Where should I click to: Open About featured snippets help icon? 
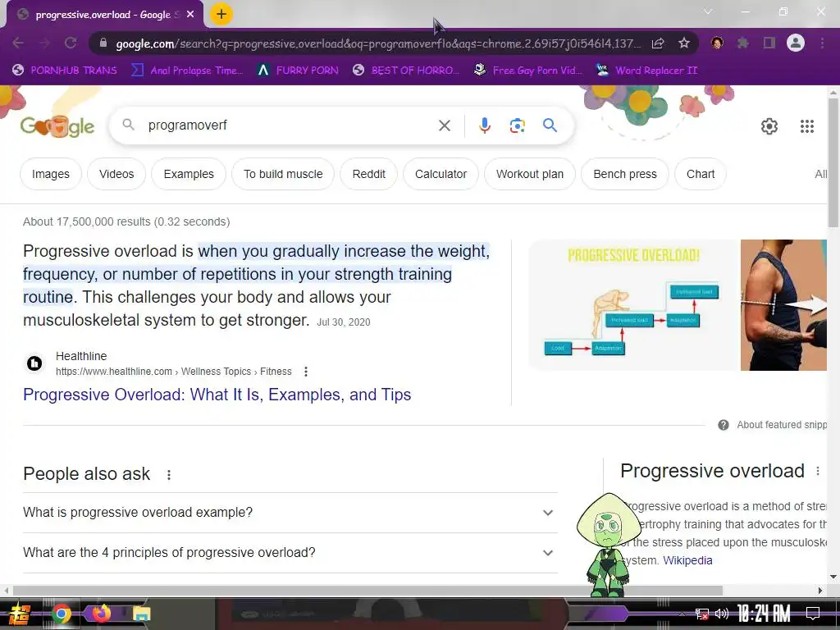[724, 425]
